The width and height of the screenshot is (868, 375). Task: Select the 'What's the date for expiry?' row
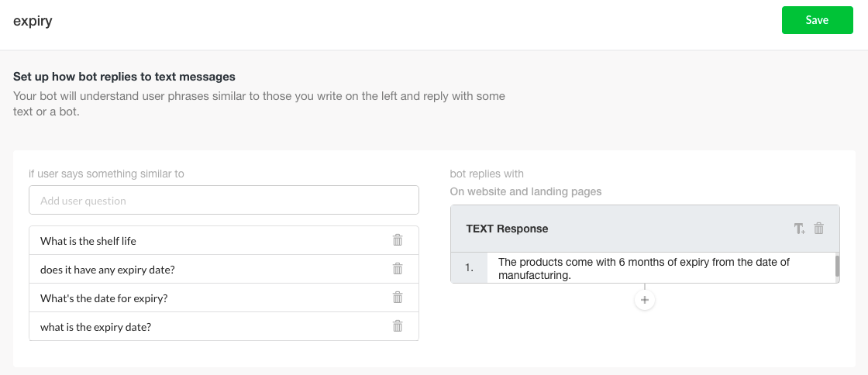pyautogui.click(x=224, y=298)
